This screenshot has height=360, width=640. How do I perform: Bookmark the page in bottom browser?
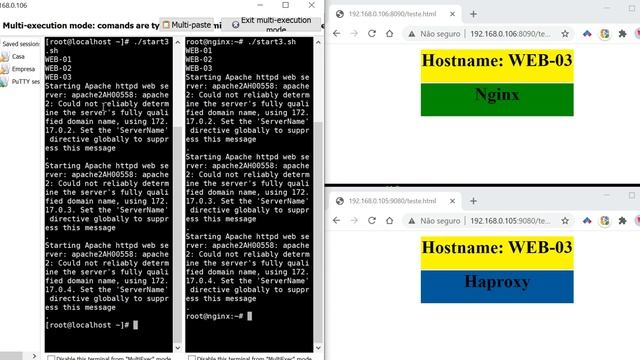pos(565,221)
